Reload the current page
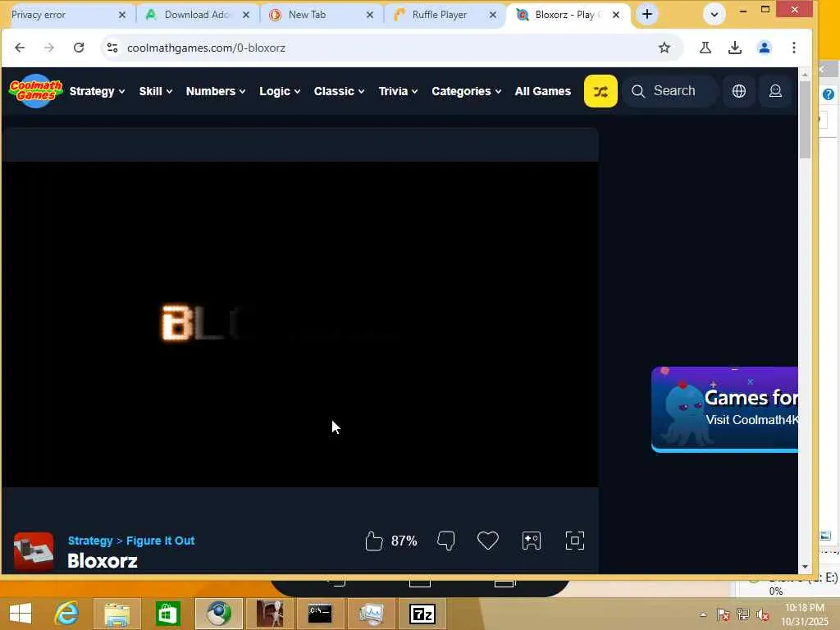Viewport: 840px width, 630px height. (x=79, y=48)
